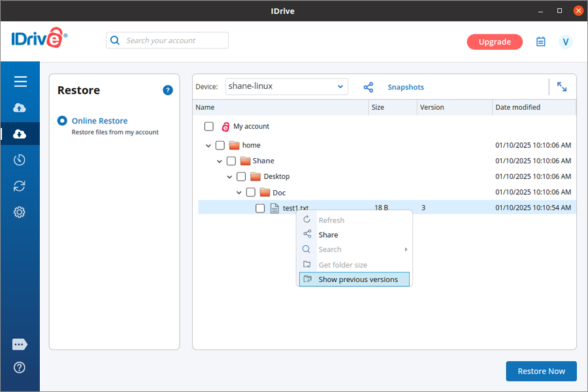Open the hamburger menu in sidebar
The width and height of the screenshot is (588, 392).
20,82
